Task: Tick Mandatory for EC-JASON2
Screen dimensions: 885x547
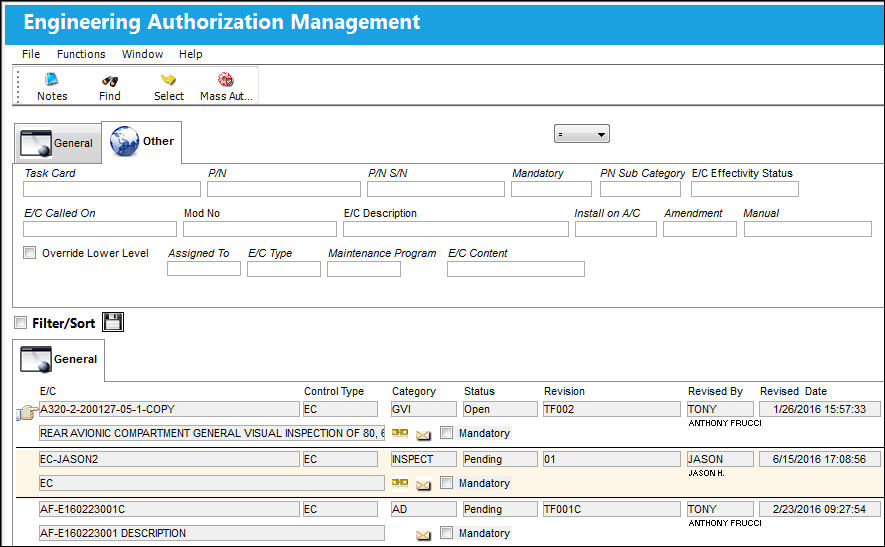Action: pyautogui.click(x=446, y=483)
